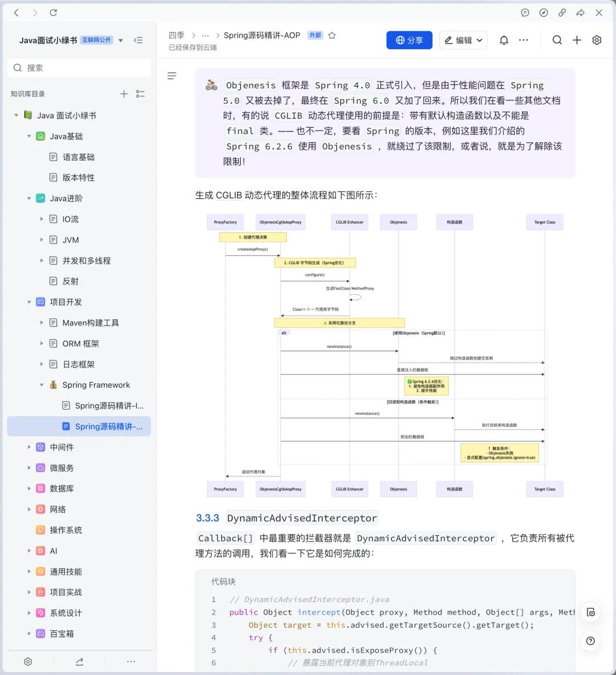This screenshot has width=616, height=675.
Task: Forward the document using the share arrow icon
Action: pyautogui.click(x=581, y=13)
